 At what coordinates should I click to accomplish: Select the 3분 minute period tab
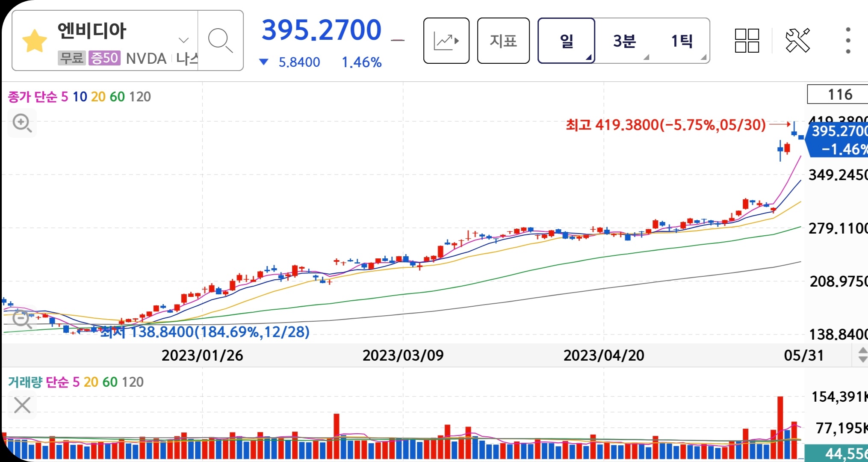coord(624,41)
